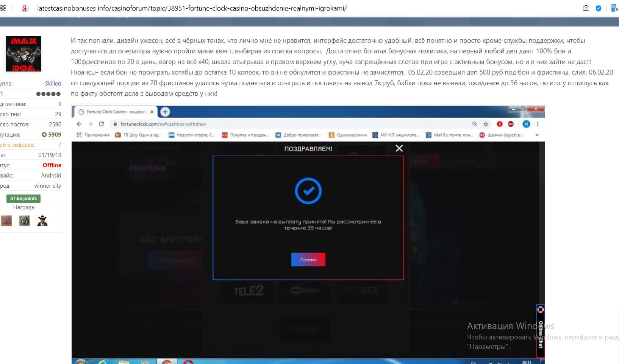This screenshot has width=619, height=364.
Task: Open the Новости спорта bookmark
Action: pyautogui.click(x=192, y=135)
